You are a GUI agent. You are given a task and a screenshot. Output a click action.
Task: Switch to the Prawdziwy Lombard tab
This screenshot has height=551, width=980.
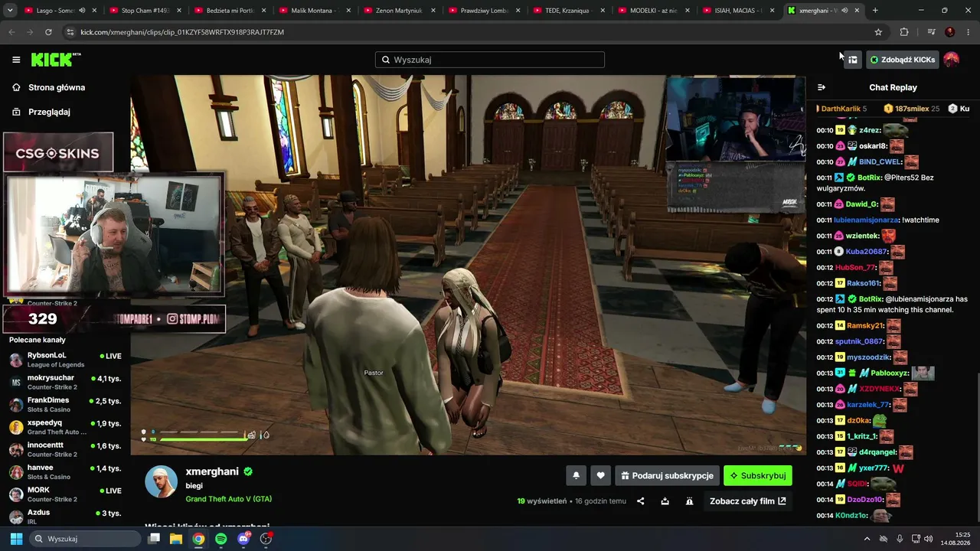(483, 11)
